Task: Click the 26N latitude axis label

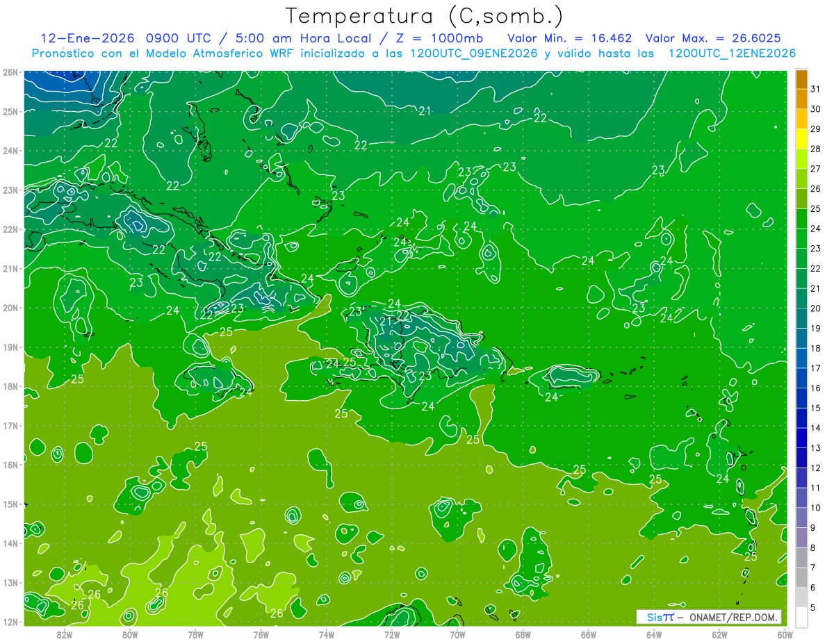Action: tap(10, 72)
